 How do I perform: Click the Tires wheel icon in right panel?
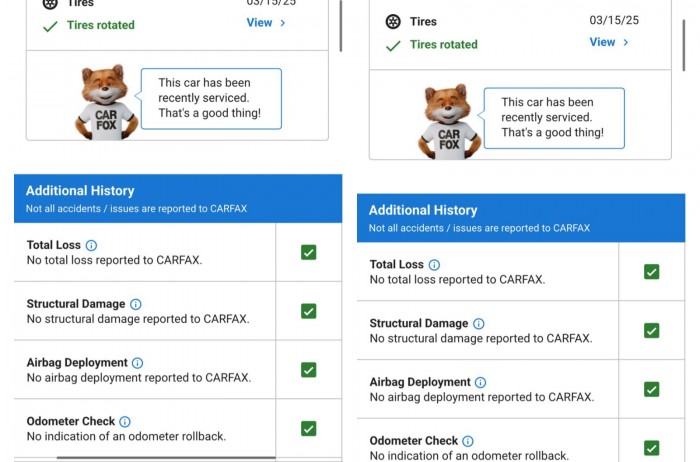(x=393, y=21)
